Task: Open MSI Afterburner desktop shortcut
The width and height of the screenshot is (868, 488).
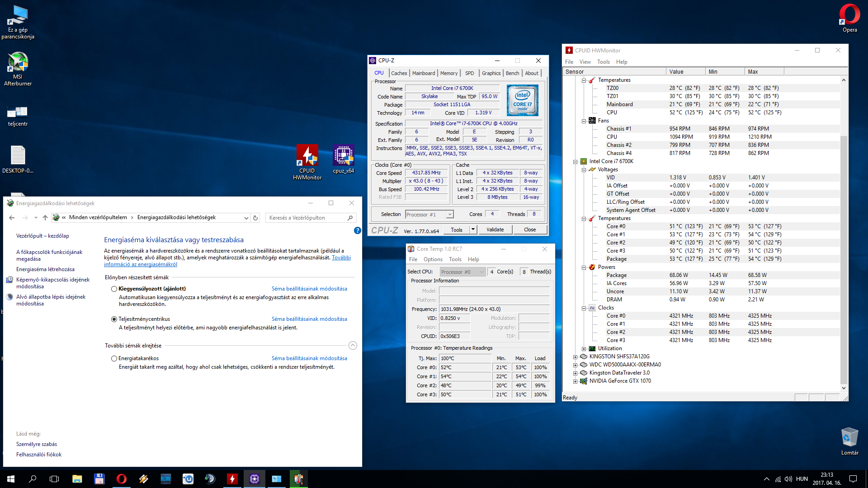Action: coord(18,68)
